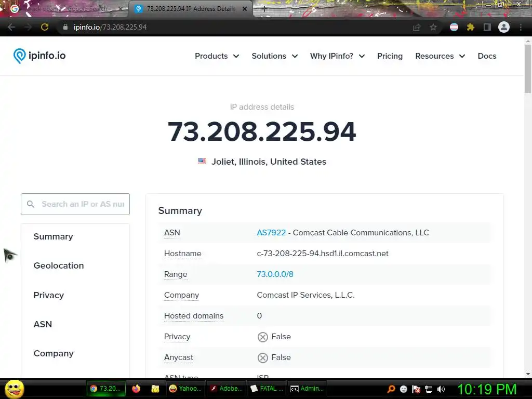Click the ASN row label
Image resolution: width=532 pixels, height=399 pixels.
click(172, 233)
